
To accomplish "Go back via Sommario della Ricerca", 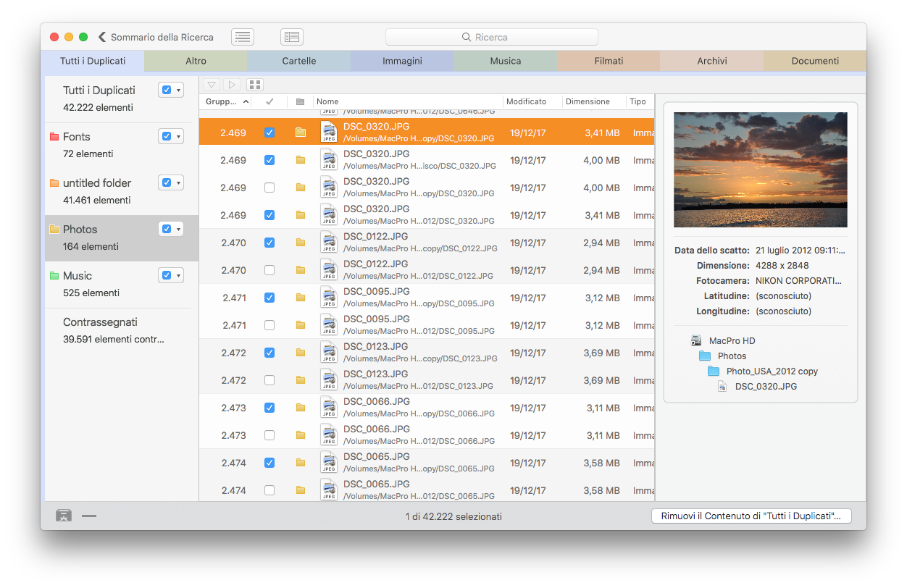I will tap(154, 36).
